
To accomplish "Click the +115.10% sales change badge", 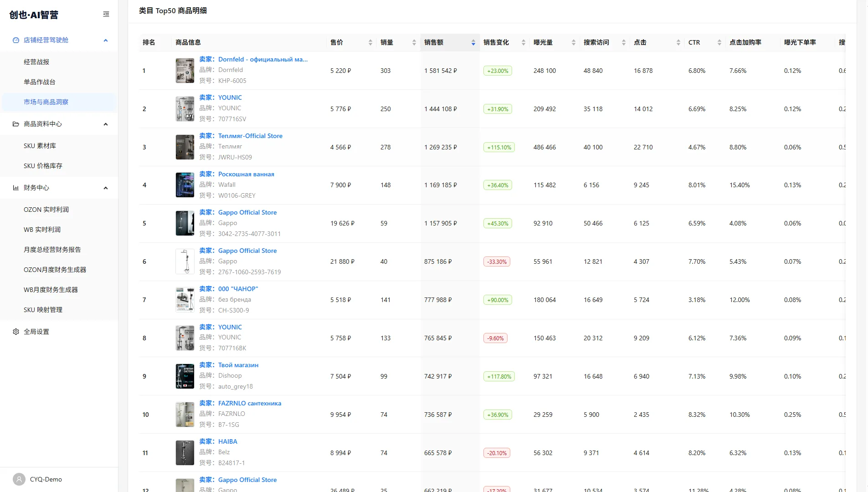I will click(499, 147).
